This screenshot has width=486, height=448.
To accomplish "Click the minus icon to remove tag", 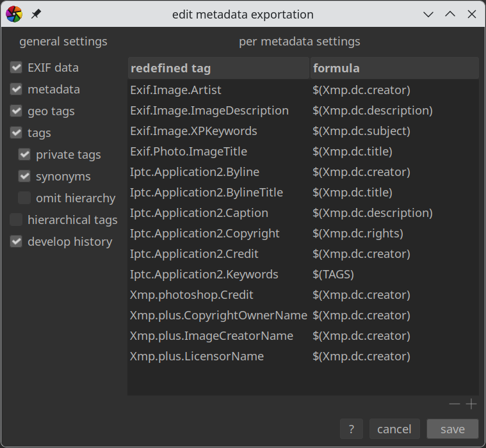I will click(x=455, y=404).
